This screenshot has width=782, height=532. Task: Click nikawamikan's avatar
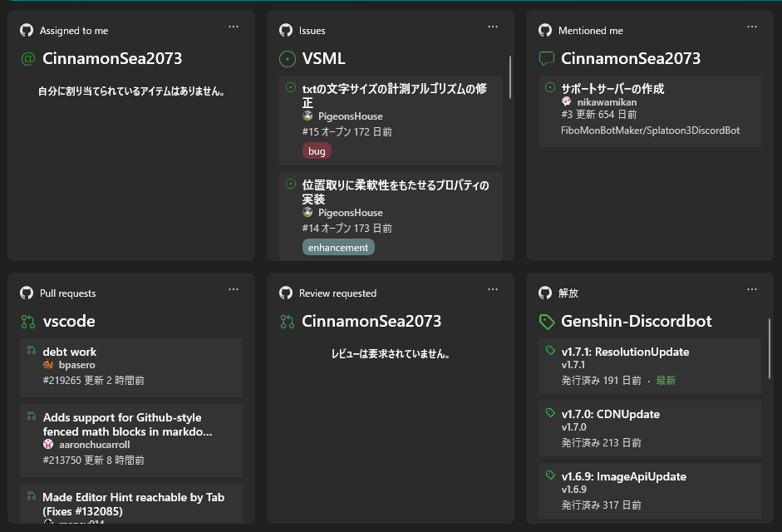pos(567,101)
